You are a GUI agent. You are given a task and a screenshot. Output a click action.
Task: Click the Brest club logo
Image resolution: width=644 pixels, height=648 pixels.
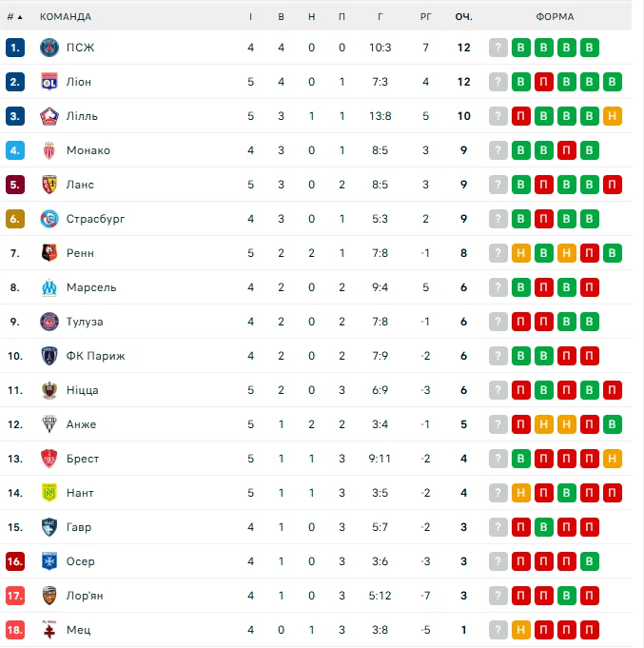pos(49,459)
